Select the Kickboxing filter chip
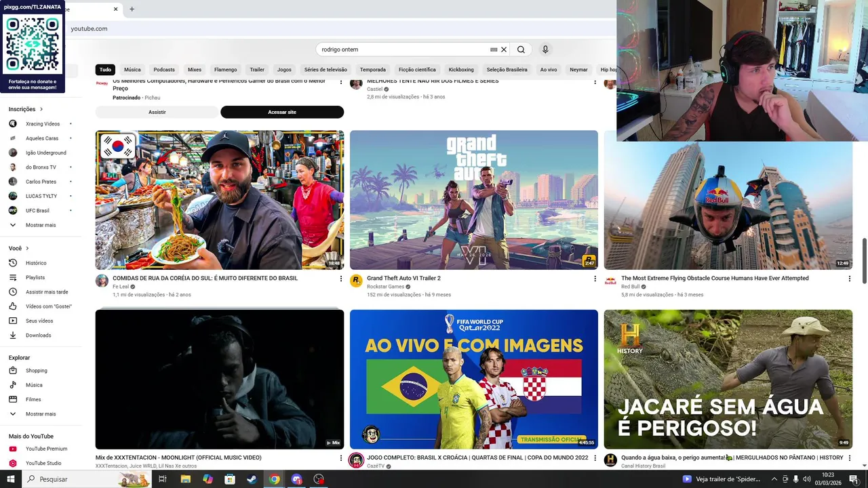868x488 pixels. point(461,70)
